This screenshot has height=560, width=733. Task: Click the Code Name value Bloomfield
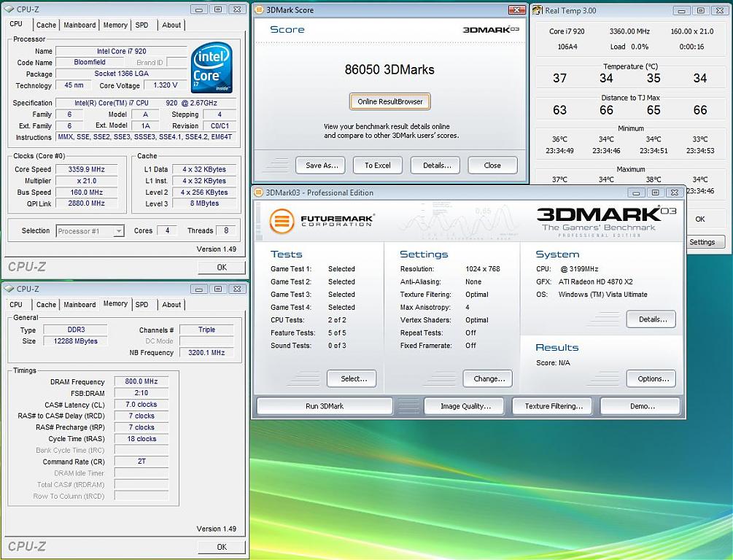point(90,62)
